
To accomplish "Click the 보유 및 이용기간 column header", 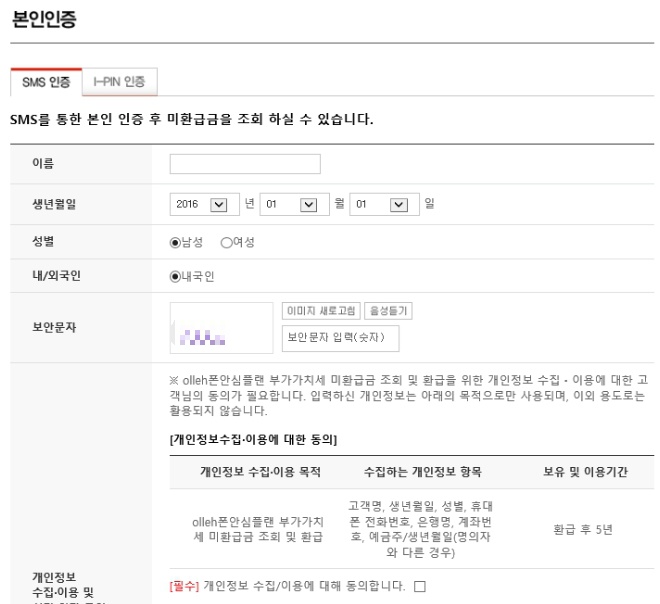I will [585, 472].
